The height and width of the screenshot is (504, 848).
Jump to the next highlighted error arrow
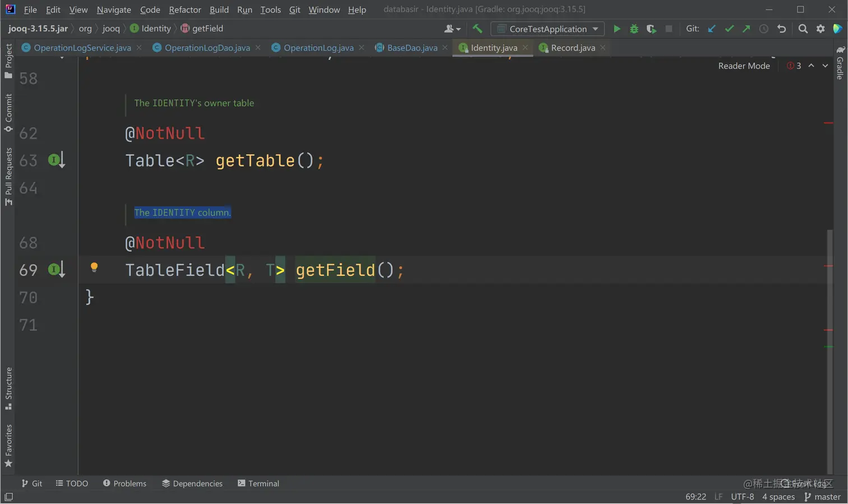825,66
